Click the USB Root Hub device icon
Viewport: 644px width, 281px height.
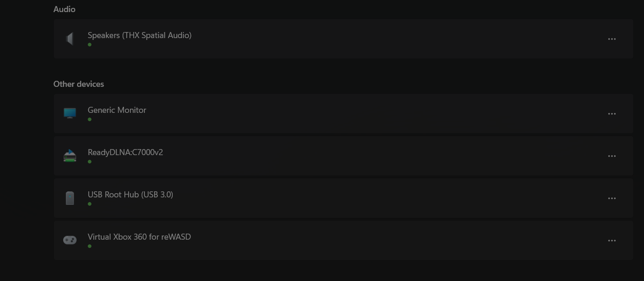click(x=70, y=198)
